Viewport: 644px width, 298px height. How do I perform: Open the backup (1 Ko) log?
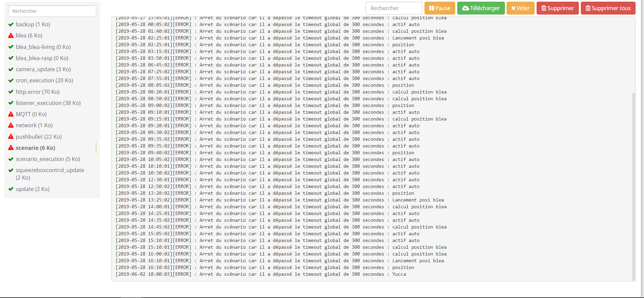coord(33,24)
